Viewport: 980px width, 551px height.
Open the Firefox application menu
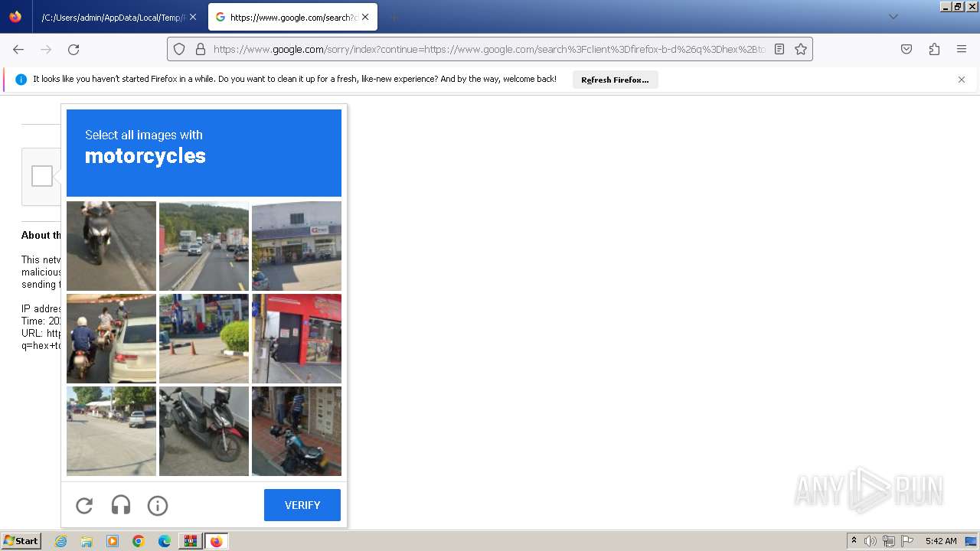point(962,49)
